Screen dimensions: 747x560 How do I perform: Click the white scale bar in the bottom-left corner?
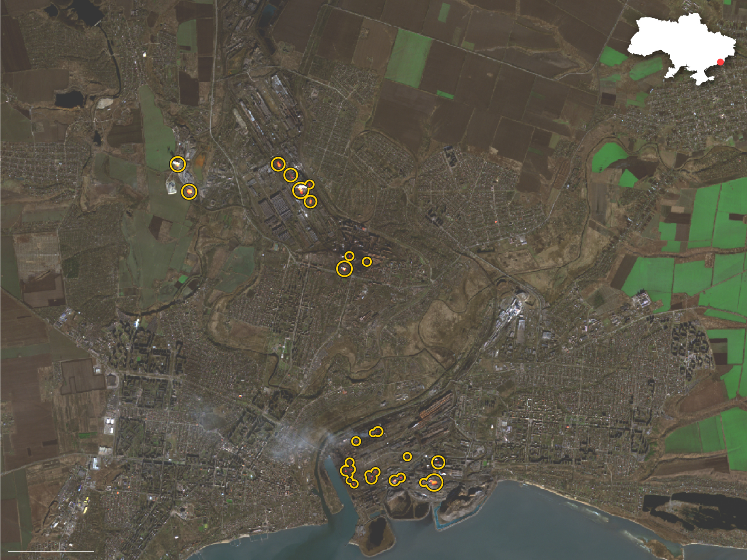[51, 551]
